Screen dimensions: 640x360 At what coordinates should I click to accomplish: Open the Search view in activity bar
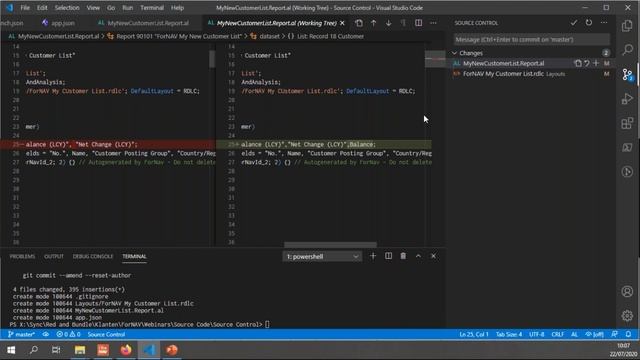627,50
